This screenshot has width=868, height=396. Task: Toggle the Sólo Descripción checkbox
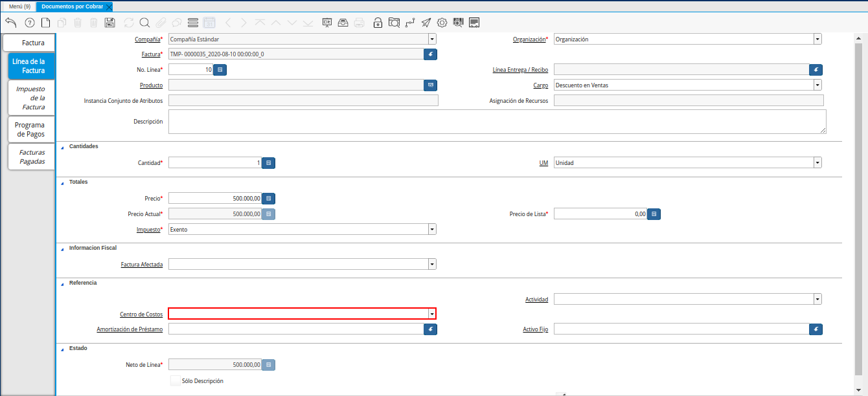tap(176, 380)
